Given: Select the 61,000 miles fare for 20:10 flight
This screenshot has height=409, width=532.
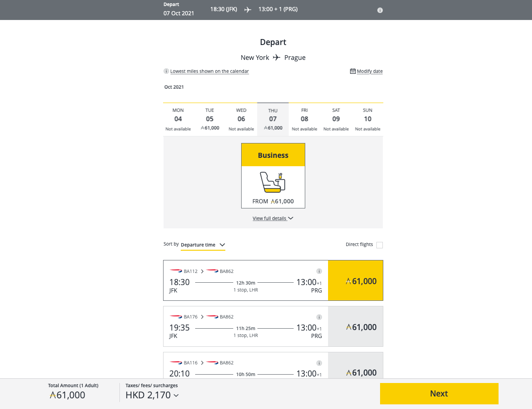Looking at the screenshot, I should click(355, 365).
